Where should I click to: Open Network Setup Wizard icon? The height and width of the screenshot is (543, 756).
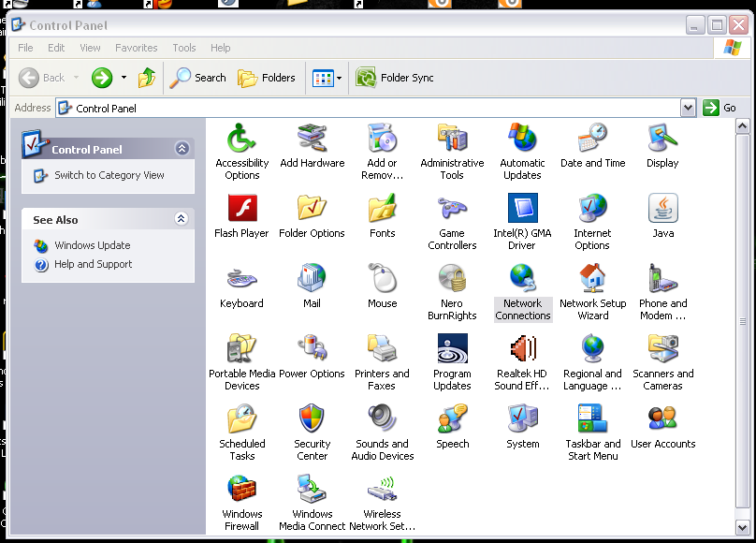click(x=592, y=278)
